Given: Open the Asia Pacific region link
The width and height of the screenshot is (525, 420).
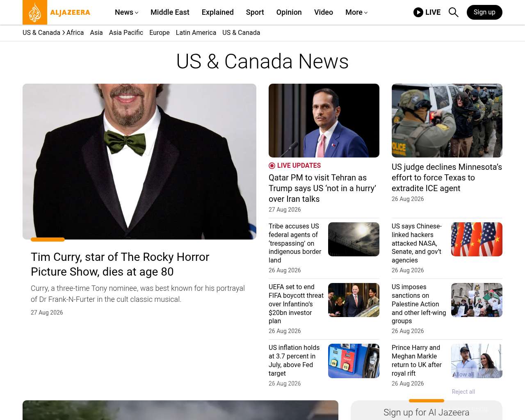Looking at the screenshot, I should [x=126, y=33].
